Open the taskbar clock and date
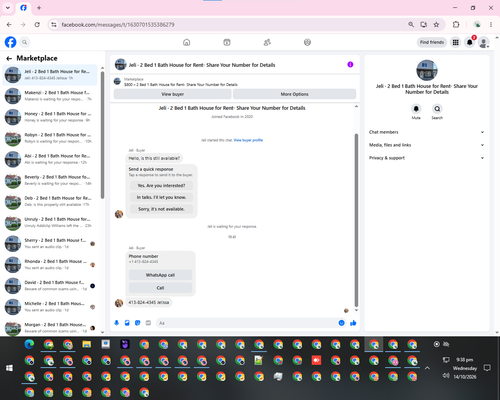 click(465, 368)
